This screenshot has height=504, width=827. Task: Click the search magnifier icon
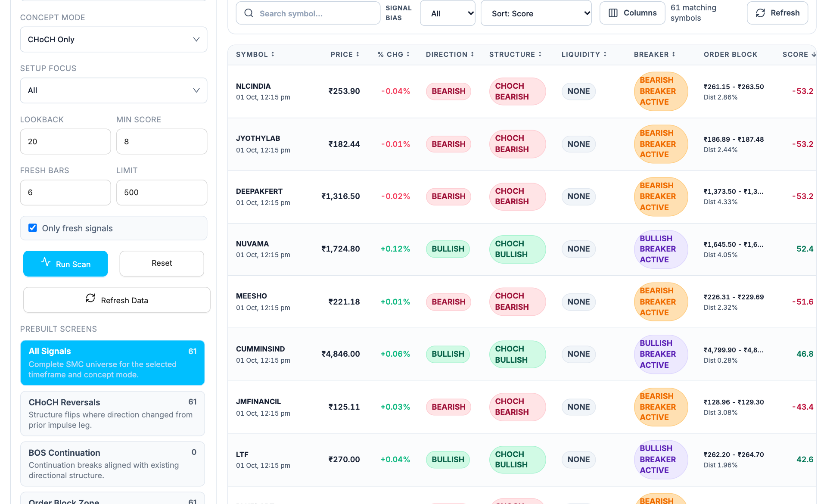(249, 13)
